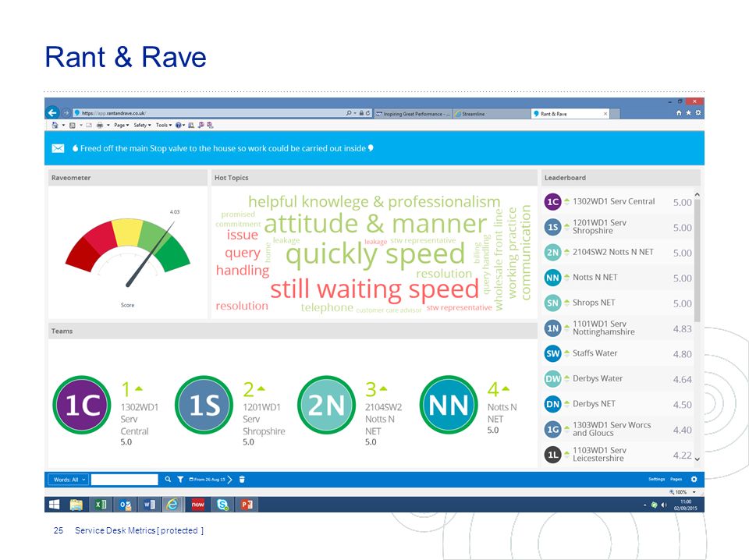The width and height of the screenshot is (749, 560).
Task: Click 'still waiting speed' in Hot Topics
Action: click(374, 289)
